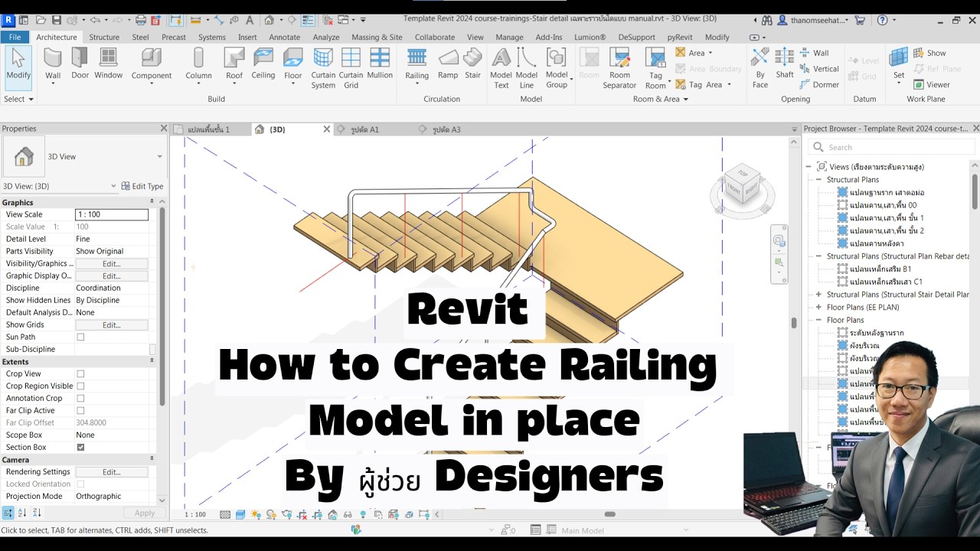Collapse the Graphics properties section

click(152, 202)
